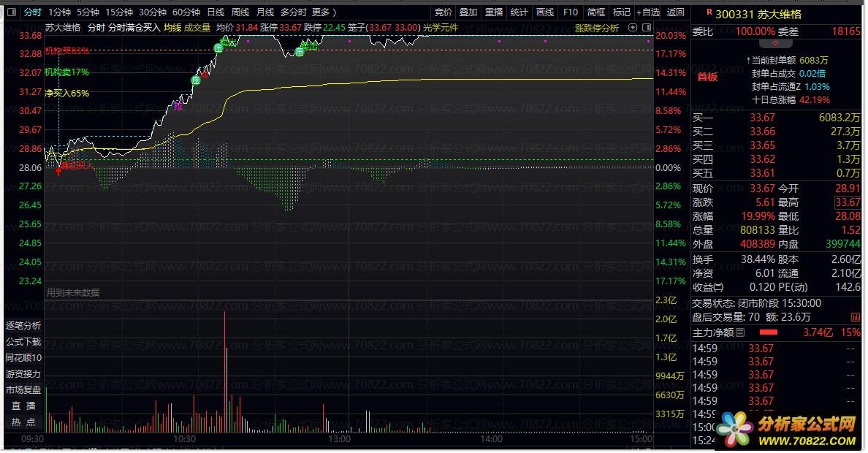
Task: Toggle the panel layout icon before 分时
Action: 12,12
